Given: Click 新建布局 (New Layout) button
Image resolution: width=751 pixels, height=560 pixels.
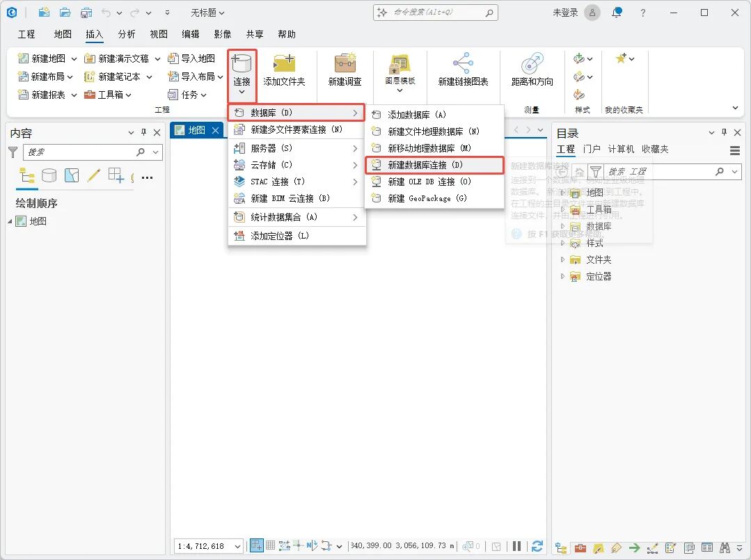Looking at the screenshot, I should click(x=41, y=77).
